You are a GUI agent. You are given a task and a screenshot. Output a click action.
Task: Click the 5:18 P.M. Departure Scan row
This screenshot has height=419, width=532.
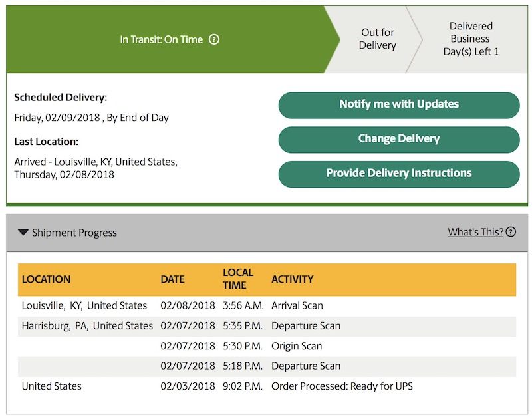point(266,366)
